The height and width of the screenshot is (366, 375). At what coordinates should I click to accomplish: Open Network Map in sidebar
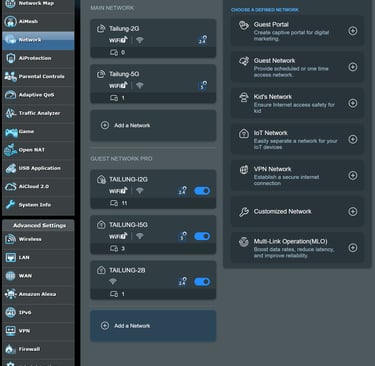pos(38,4)
